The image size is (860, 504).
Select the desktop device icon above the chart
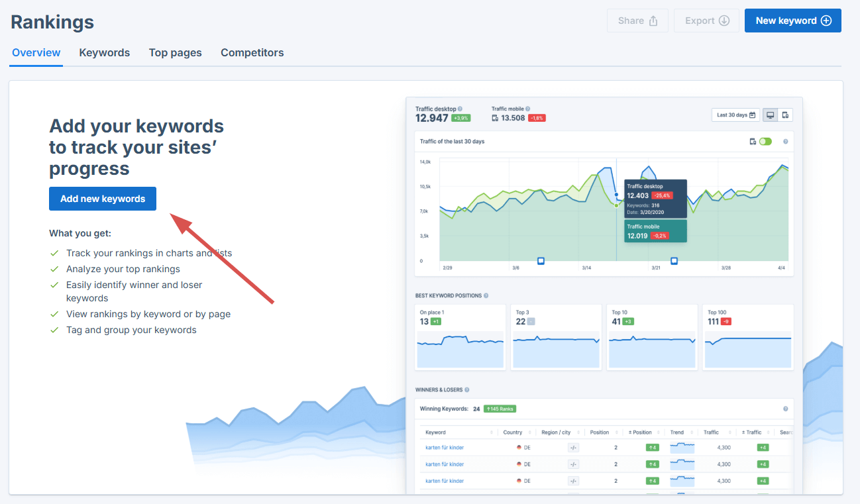click(x=771, y=115)
